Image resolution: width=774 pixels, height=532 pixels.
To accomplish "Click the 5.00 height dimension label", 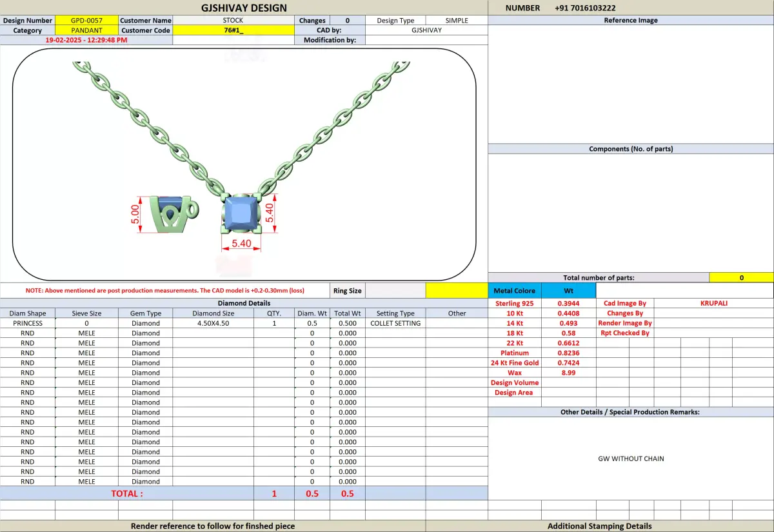I will (135, 214).
